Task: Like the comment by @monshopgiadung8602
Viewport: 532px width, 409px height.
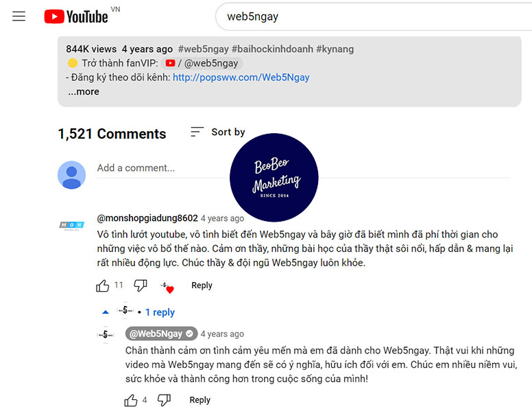Action: [x=103, y=285]
